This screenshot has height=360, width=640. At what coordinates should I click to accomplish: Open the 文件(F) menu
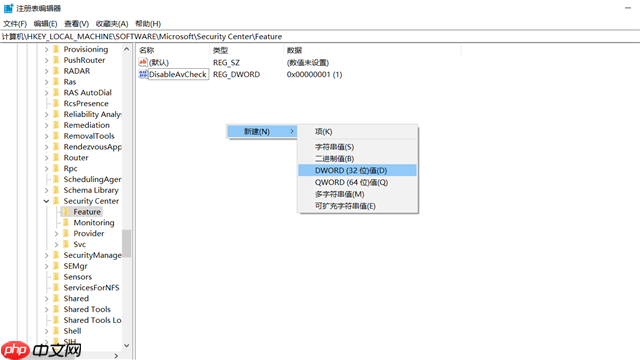(x=15, y=24)
